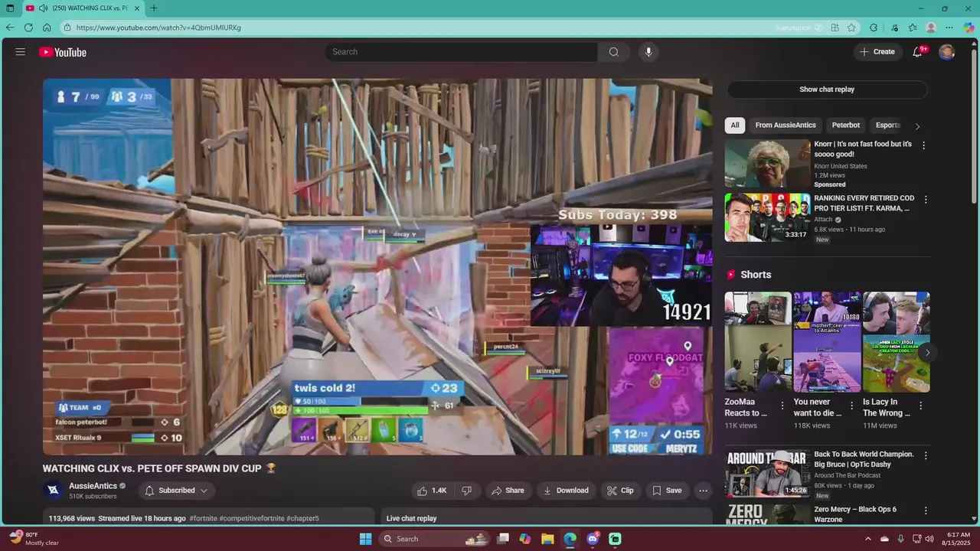Focus the YouTube search input field
980x551 pixels.
[x=462, y=52]
